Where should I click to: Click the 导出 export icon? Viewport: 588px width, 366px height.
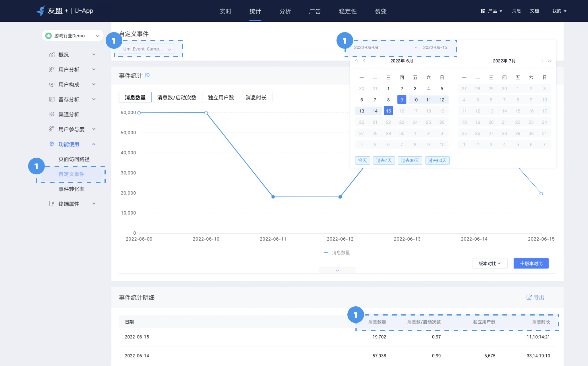click(529, 297)
